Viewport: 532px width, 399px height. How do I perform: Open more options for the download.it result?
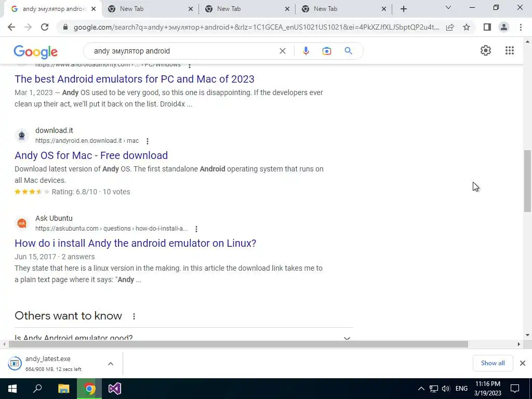coord(147,141)
